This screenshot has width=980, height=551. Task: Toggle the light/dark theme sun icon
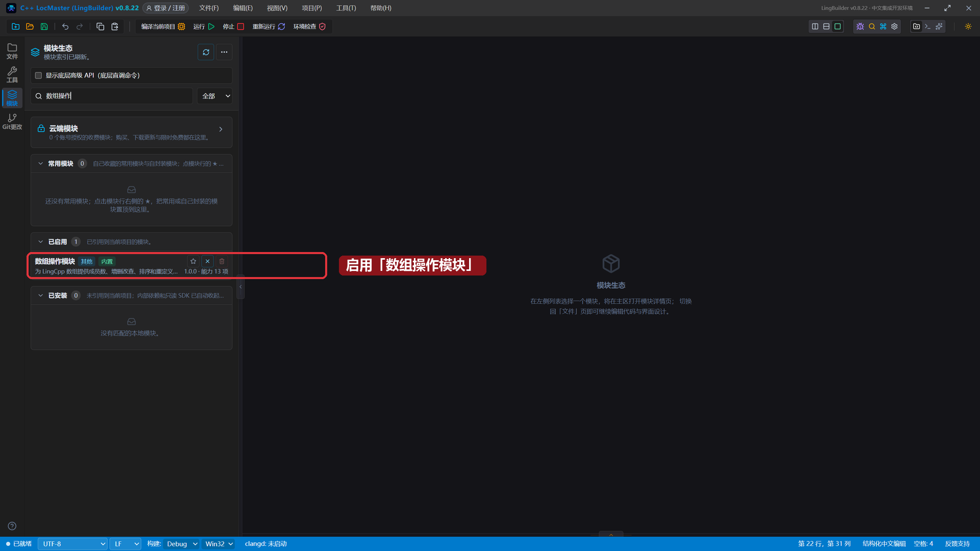click(968, 27)
